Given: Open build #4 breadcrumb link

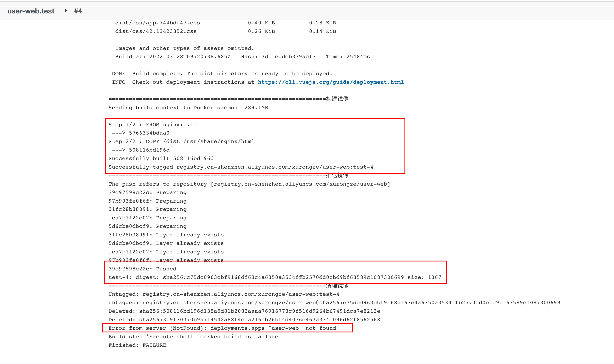Looking at the screenshot, I should coord(78,11).
